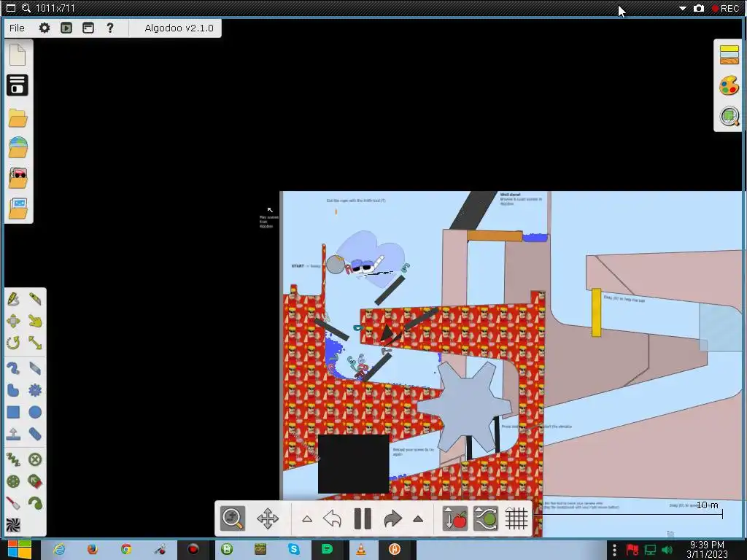747x560 pixels.
Task: Launch Chrome from the taskbar
Action: 126,550
